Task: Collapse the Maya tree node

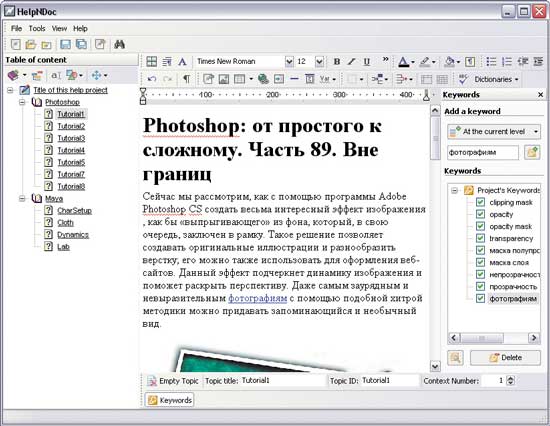Action: point(22,199)
